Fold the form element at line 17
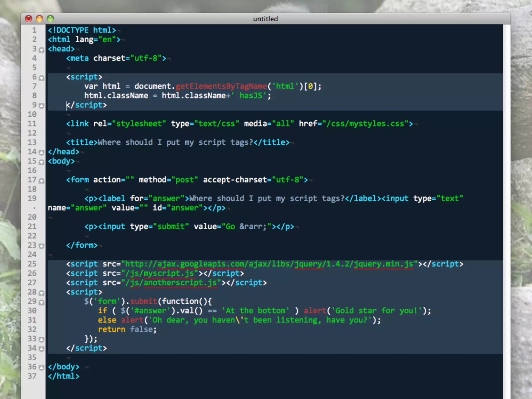This screenshot has width=532, height=399. point(41,181)
